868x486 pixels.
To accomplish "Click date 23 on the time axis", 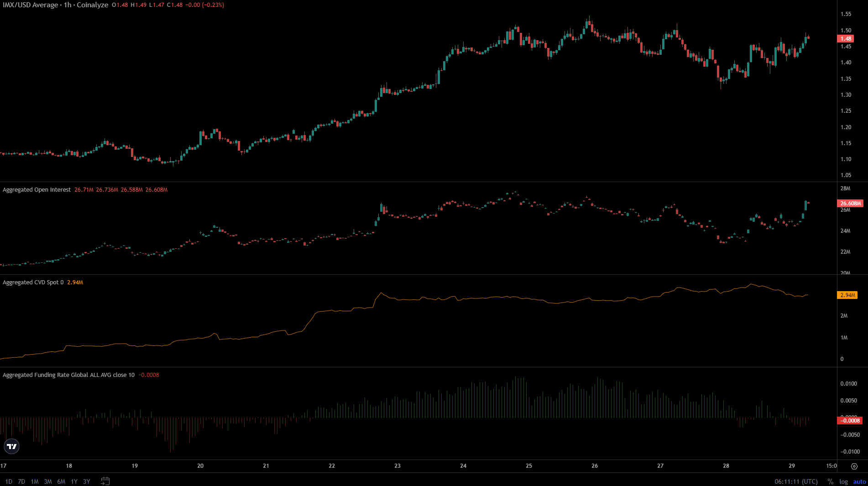I will 397,466.
